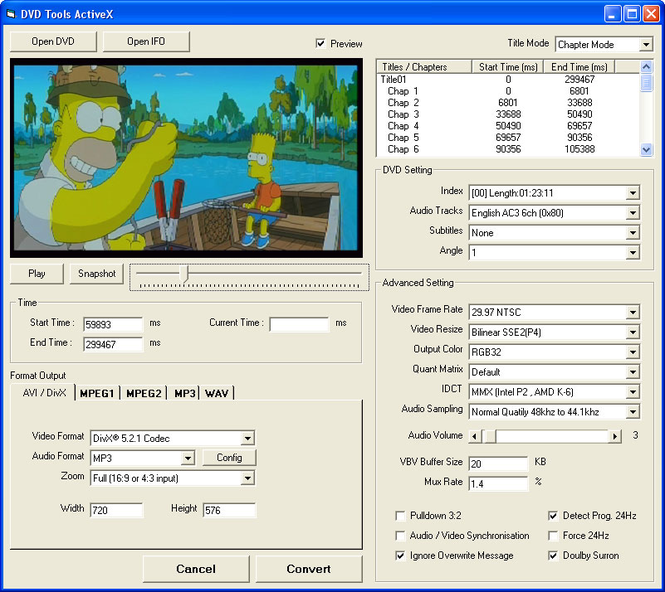Open the Angle dropdown
Image resolution: width=665 pixels, height=592 pixels.
tap(554, 253)
